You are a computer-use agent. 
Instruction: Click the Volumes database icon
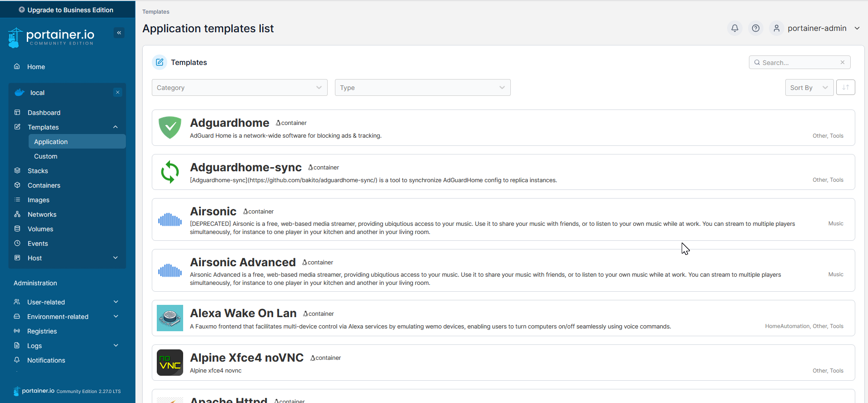click(17, 229)
